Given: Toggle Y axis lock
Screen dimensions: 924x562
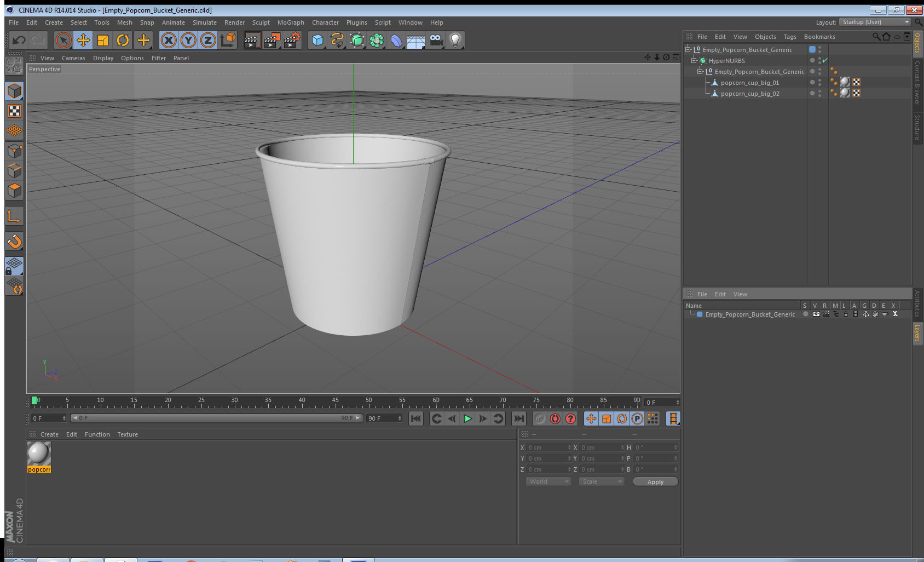Looking at the screenshot, I should click(188, 40).
